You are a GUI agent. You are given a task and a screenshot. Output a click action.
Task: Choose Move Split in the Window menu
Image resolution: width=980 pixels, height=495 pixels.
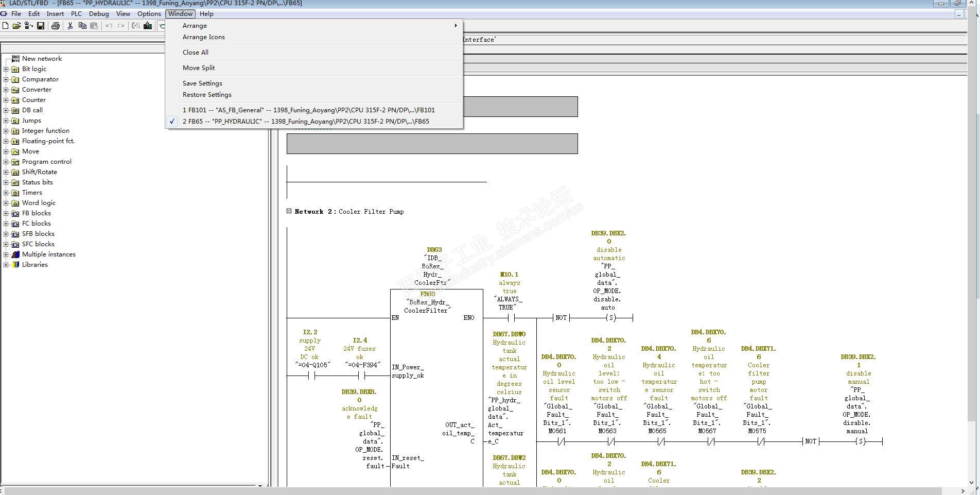pos(314,68)
